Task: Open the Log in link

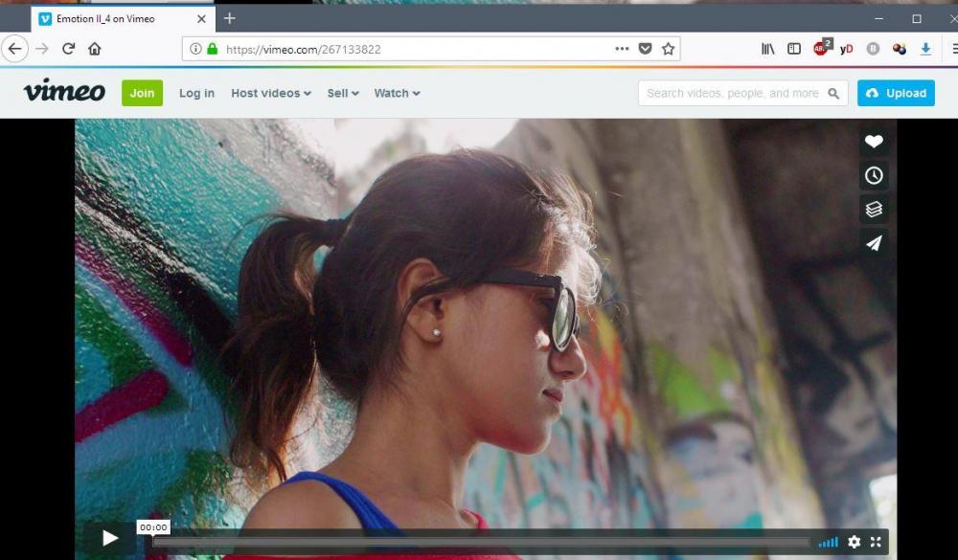Action: point(196,93)
